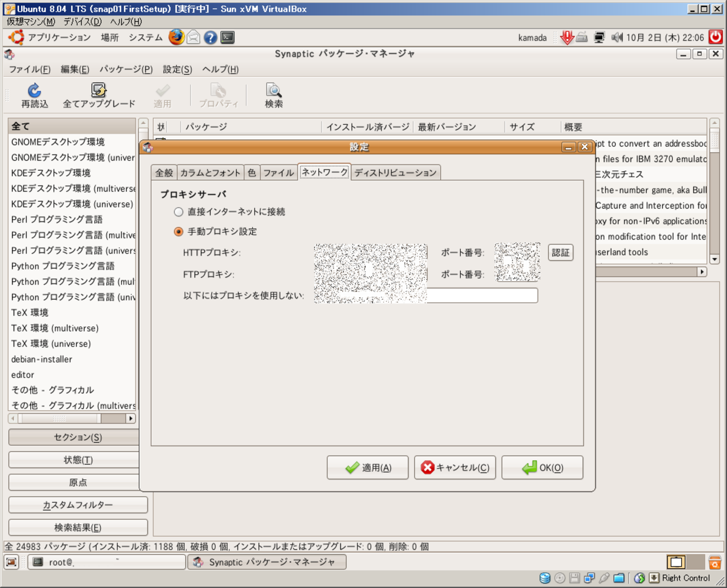Open the VirtualBox Devices (デバイス) menu
Screen dimensions: 727x588
[82, 22]
